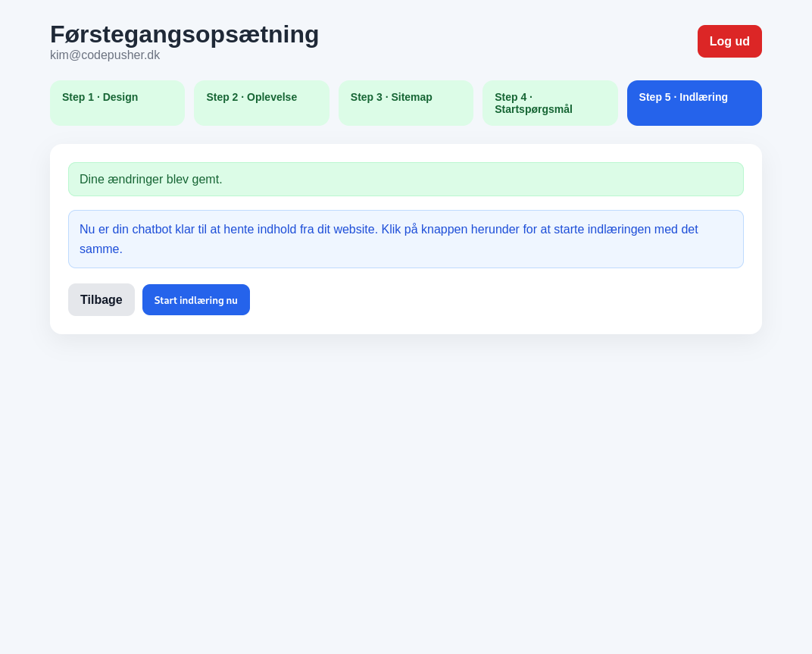Click the word 'Design' in the first step

click(120, 97)
